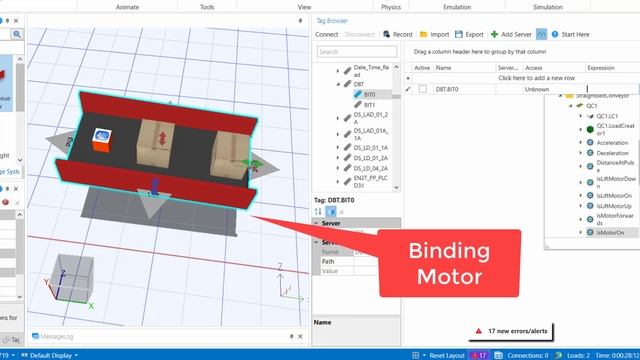Click the Message Log panel icon

tap(36, 336)
